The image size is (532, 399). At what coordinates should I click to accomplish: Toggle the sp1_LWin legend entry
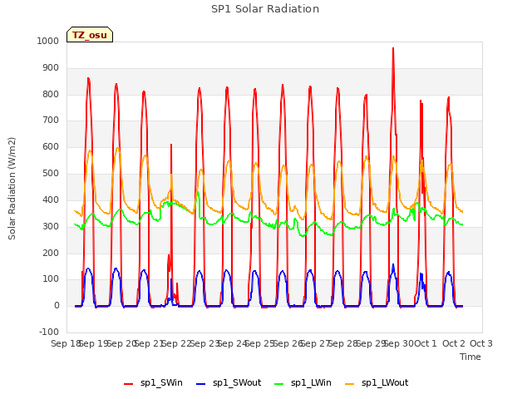(303, 383)
